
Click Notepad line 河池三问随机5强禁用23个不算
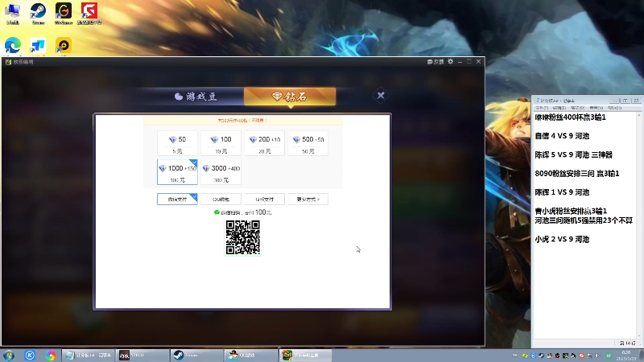(x=584, y=220)
